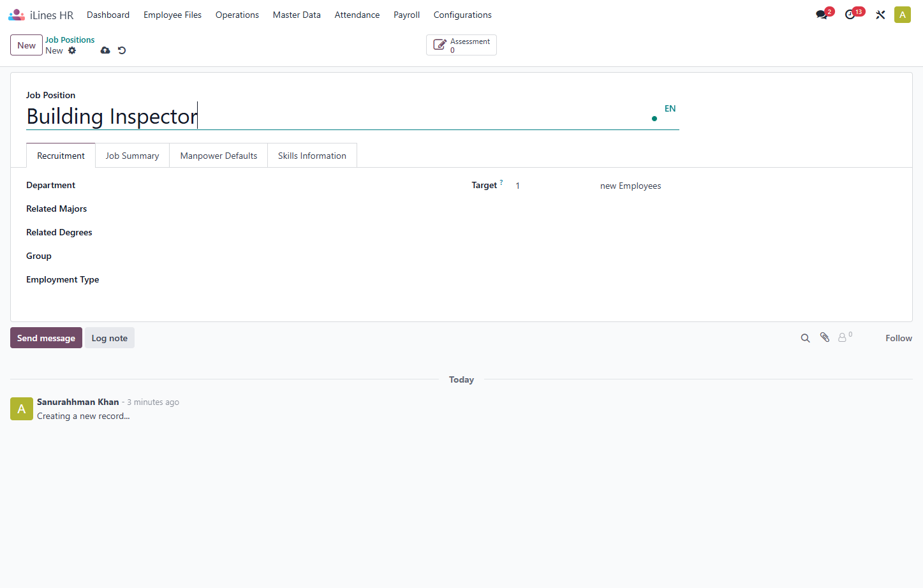This screenshot has height=588, width=923.
Task: Search messages with the magnifier icon
Action: 806,338
